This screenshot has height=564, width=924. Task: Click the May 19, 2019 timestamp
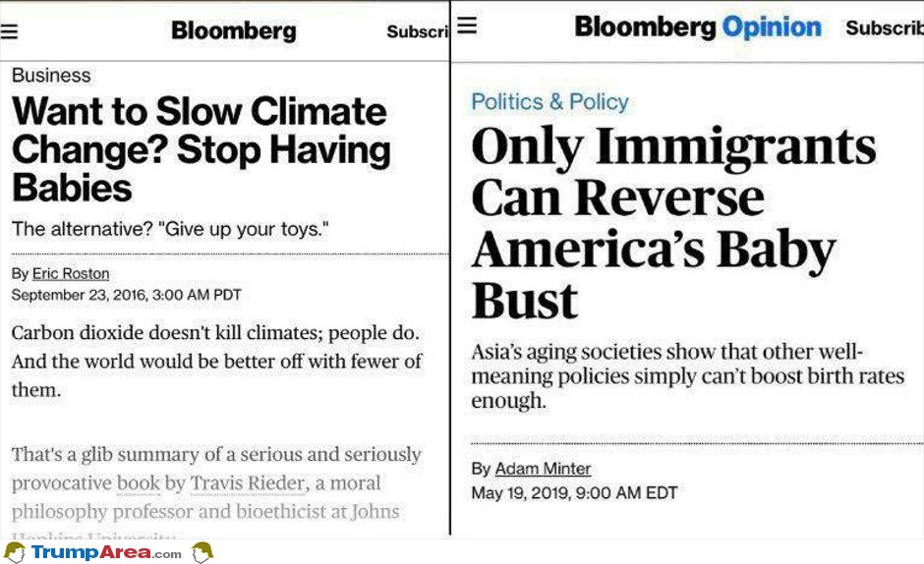575,492
